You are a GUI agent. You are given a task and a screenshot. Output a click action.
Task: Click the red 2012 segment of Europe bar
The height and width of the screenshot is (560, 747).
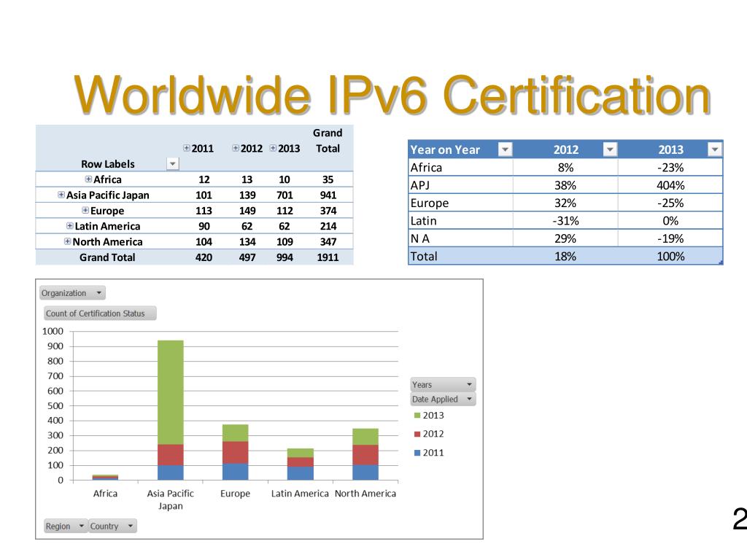tap(236, 452)
